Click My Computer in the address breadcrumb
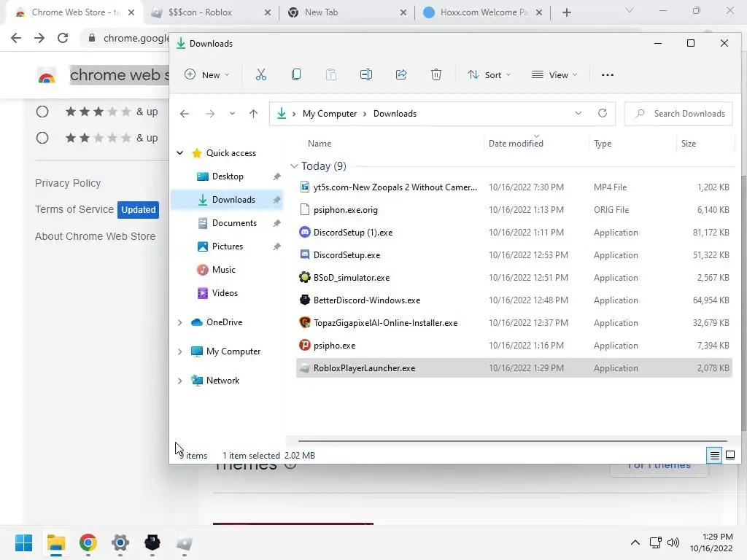 pyautogui.click(x=330, y=114)
